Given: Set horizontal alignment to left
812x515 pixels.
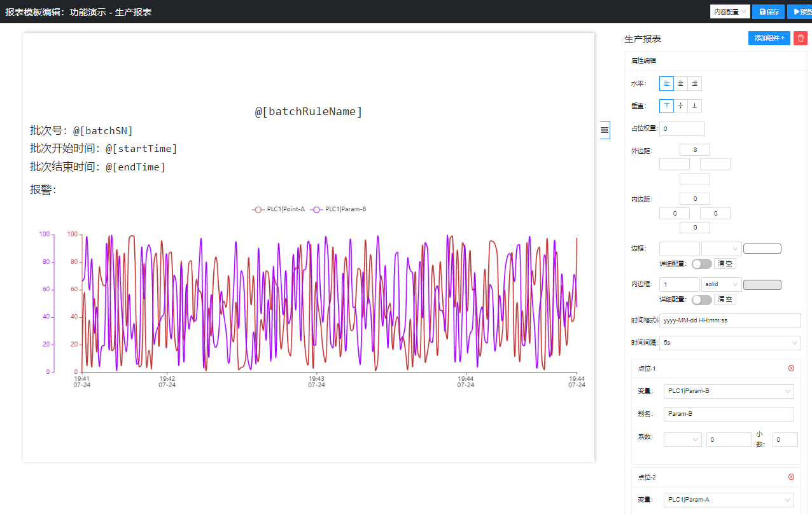Looking at the screenshot, I should tap(666, 83).
